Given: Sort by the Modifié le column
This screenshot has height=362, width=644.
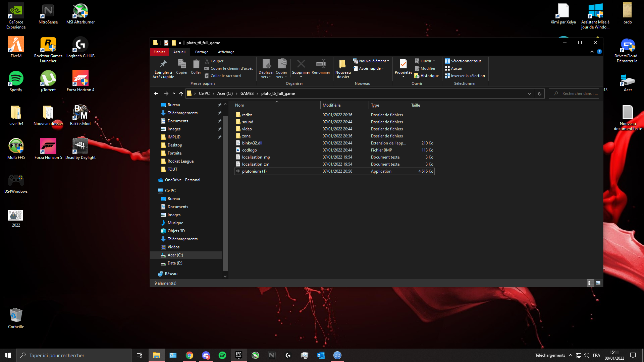Looking at the screenshot, I should point(344,105).
